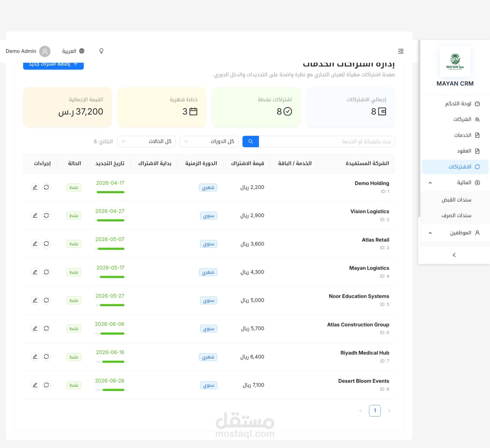Viewport: 490px width, 448px height.
Task: Open the كل الدورات cycle filter dropdown
Action: 209,141
